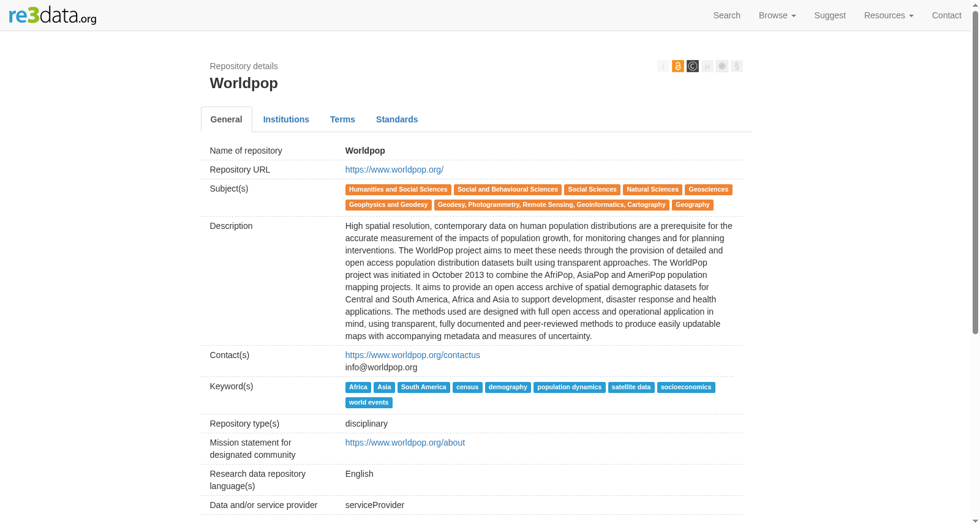Click the Geography subject tag
Viewport: 980px width, 527px height.
693,205
